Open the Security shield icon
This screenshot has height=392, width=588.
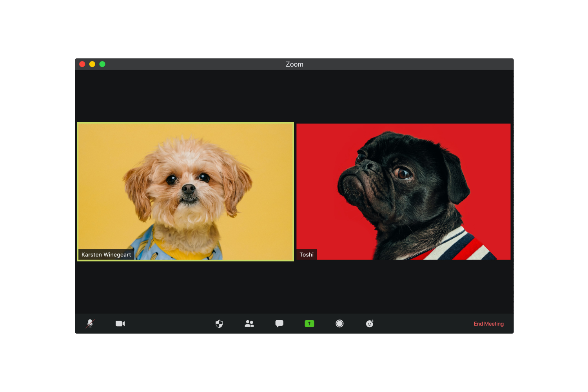(x=219, y=323)
